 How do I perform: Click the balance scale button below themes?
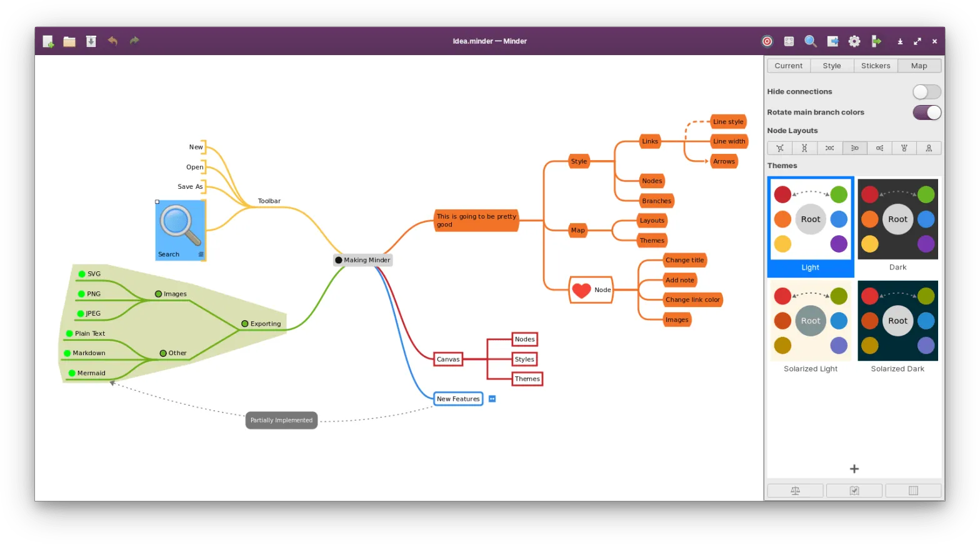click(795, 491)
